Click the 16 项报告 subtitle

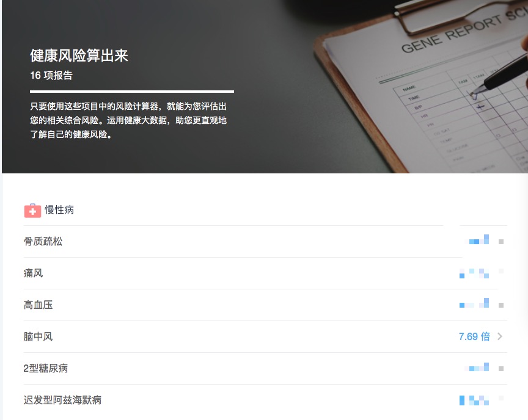pyautogui.click(x=51, y=75)
